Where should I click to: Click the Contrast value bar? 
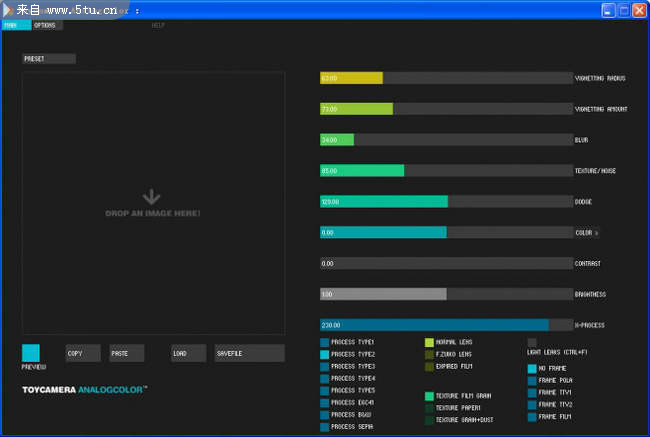[x=445, y=264]
